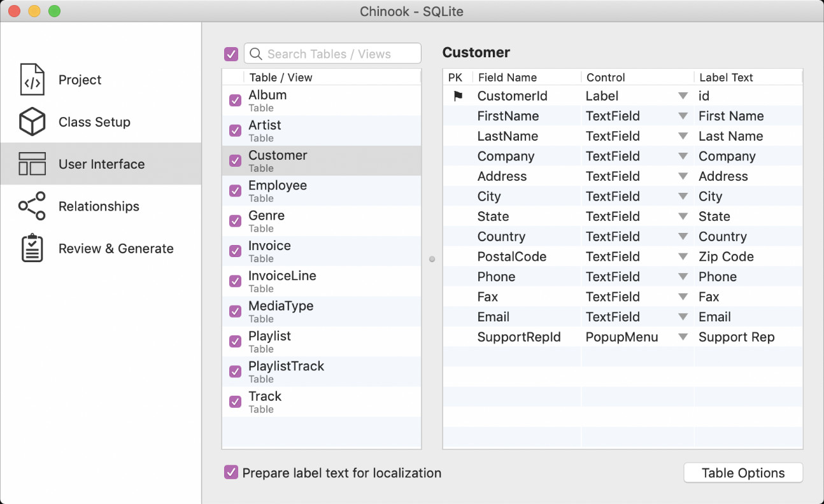Uncheck the Artist table checkbox
The width and height of the screenshot is (824, 504).
(236, 130)
